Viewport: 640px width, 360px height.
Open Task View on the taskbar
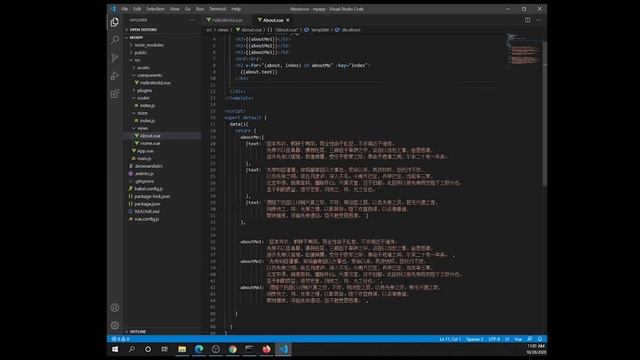point(164,349)
